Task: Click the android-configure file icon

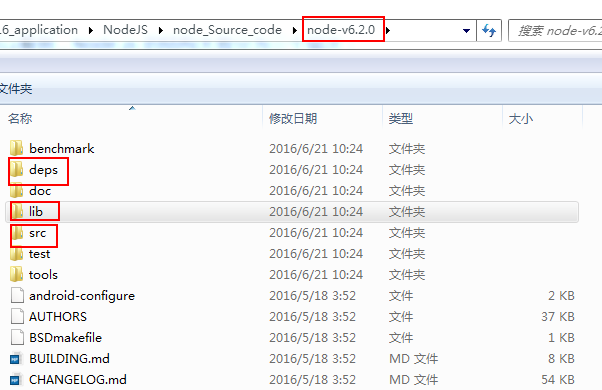Action: pyautogui.click(x=17, y=296)
